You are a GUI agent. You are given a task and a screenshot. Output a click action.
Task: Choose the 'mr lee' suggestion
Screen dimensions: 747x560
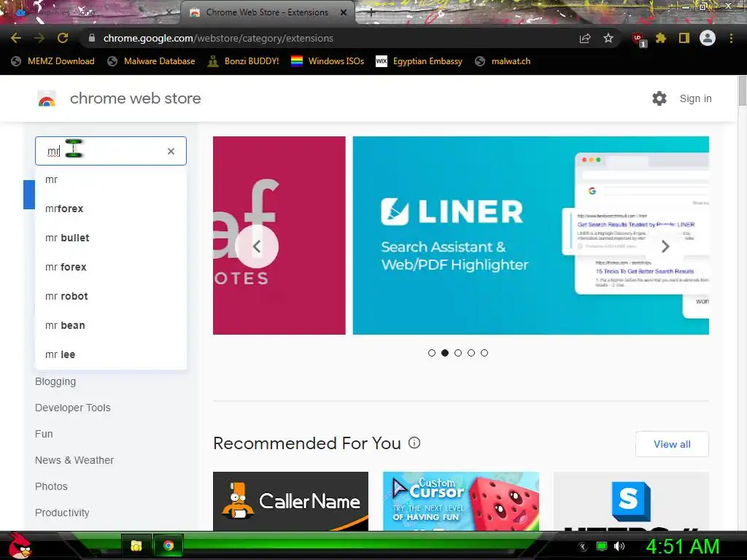tap(111, 354)
